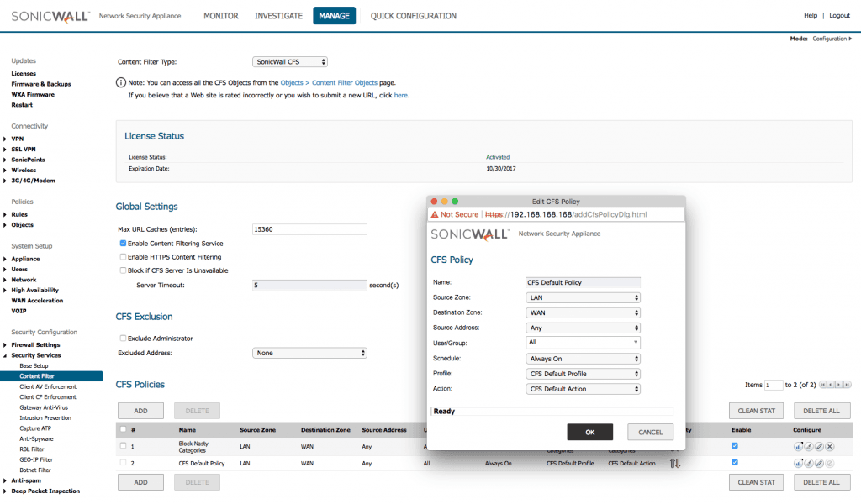Open the Content Filter Type dropdown
This screenshot has width=861, height=504.
coord(290,62)
